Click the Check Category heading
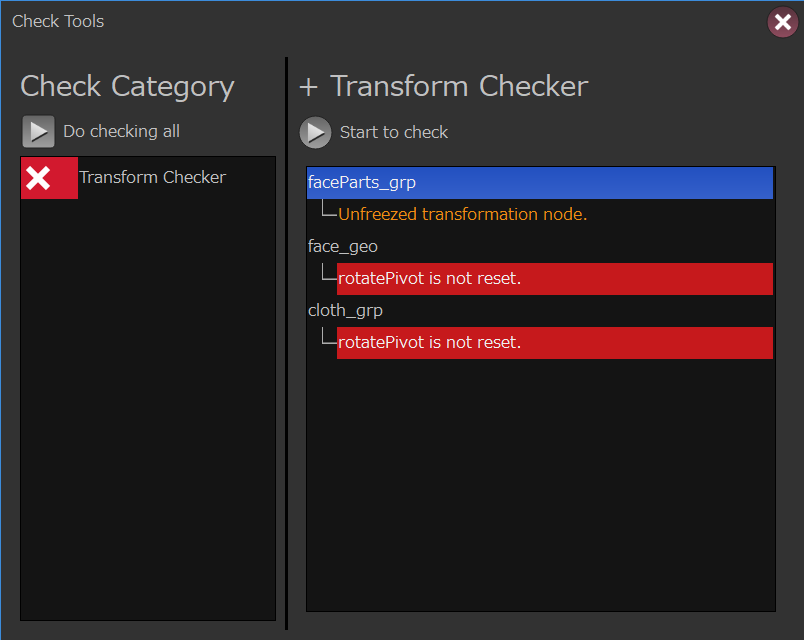Image resolution: width=804 pixels, height=640 pixels. click(127, 87)
